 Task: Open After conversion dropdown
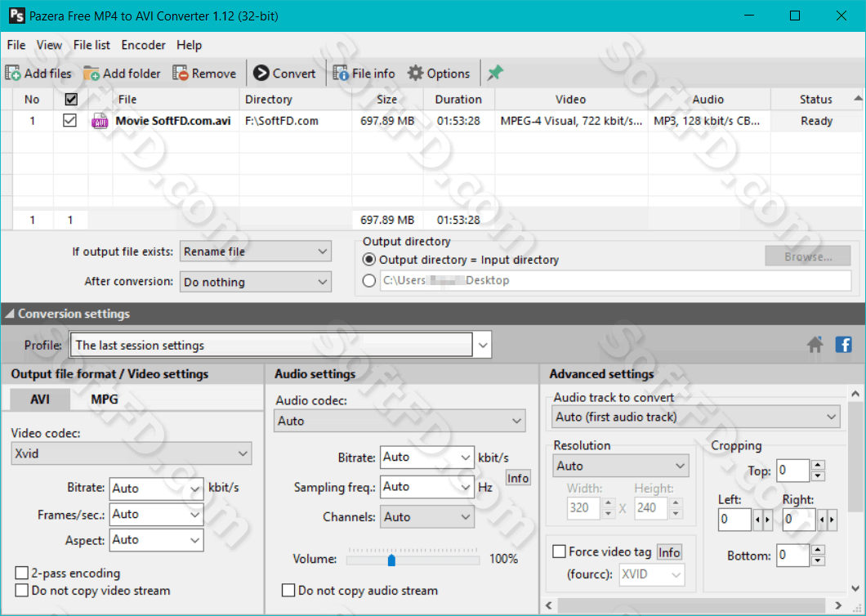256,282
